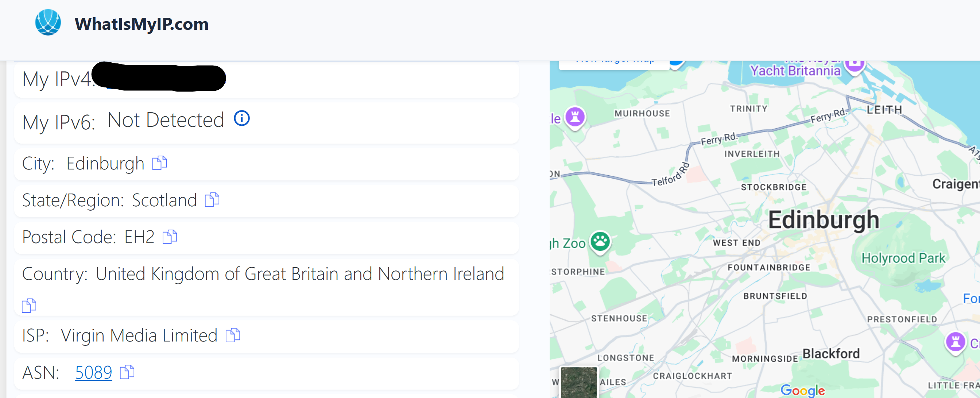Viewport: 980px width, 398px height.
Task: Switch to satellite view thumbnail on map
Action: click(x=579, y=382)
